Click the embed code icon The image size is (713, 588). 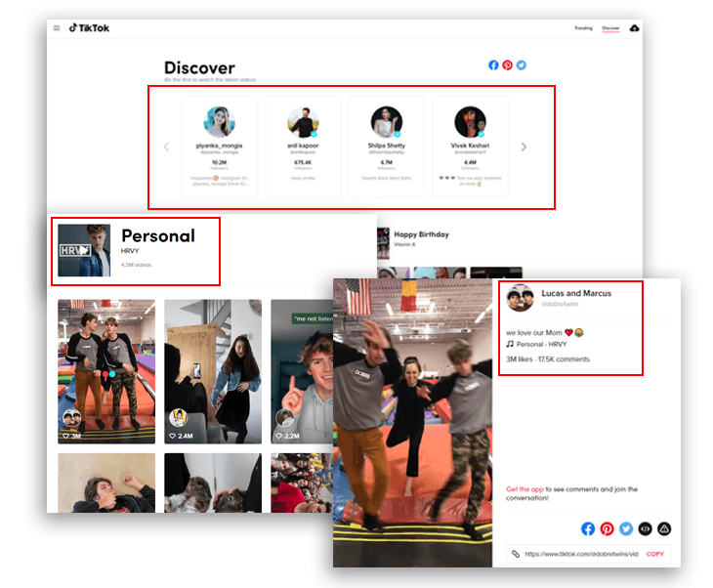646,528
